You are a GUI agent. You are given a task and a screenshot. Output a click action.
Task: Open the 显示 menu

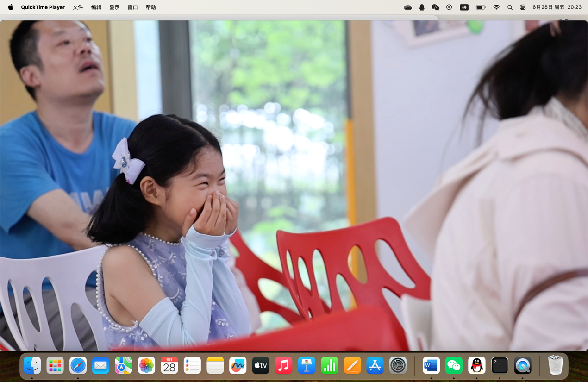pos(114,7)
